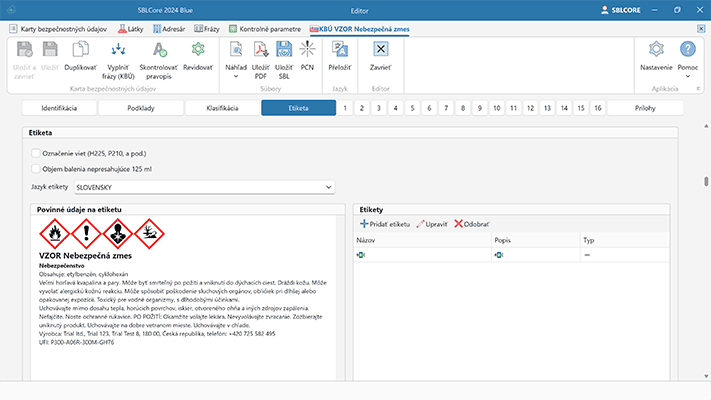
Task: Click the Odobrať button
Action: [x=472, y=224]
